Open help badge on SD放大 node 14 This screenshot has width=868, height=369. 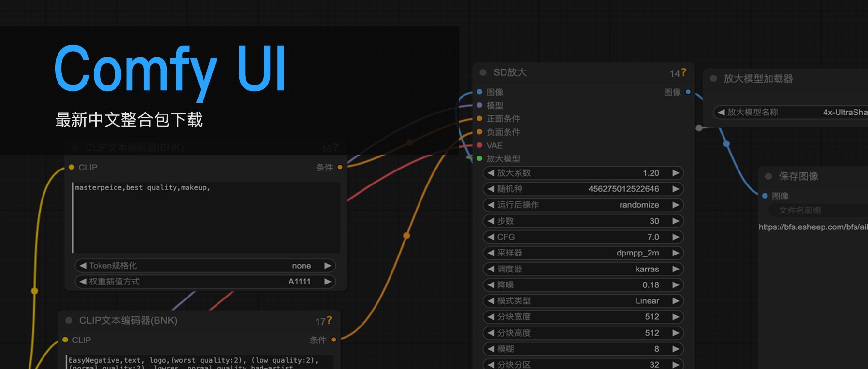tap(684, 72)
